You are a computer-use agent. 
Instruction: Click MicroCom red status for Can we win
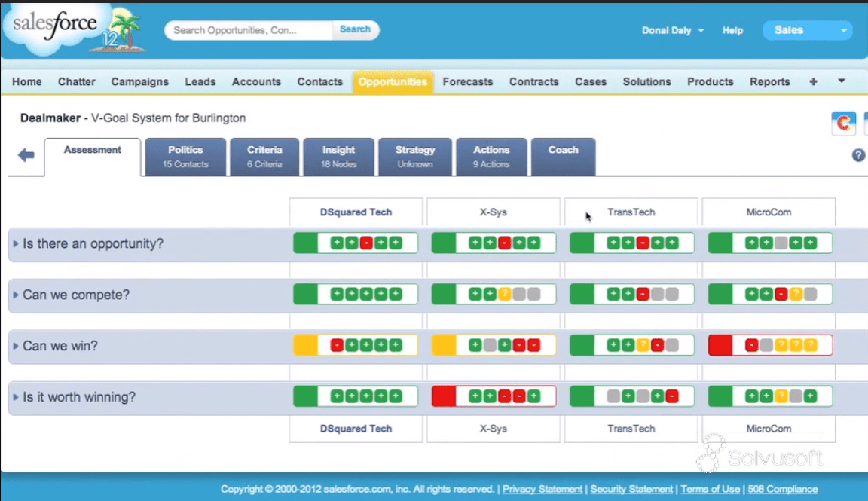click(x=720, y=345)
